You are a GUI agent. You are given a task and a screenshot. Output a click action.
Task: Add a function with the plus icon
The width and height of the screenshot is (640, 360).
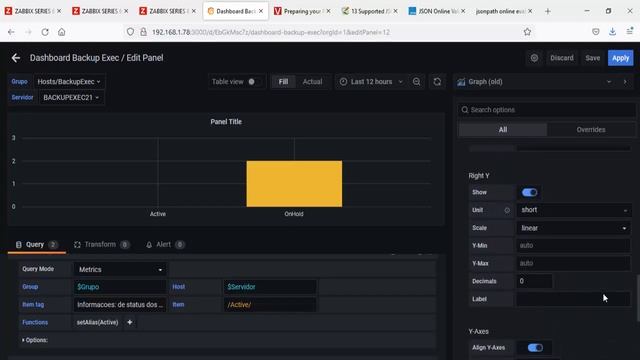[x=129, y=322]
